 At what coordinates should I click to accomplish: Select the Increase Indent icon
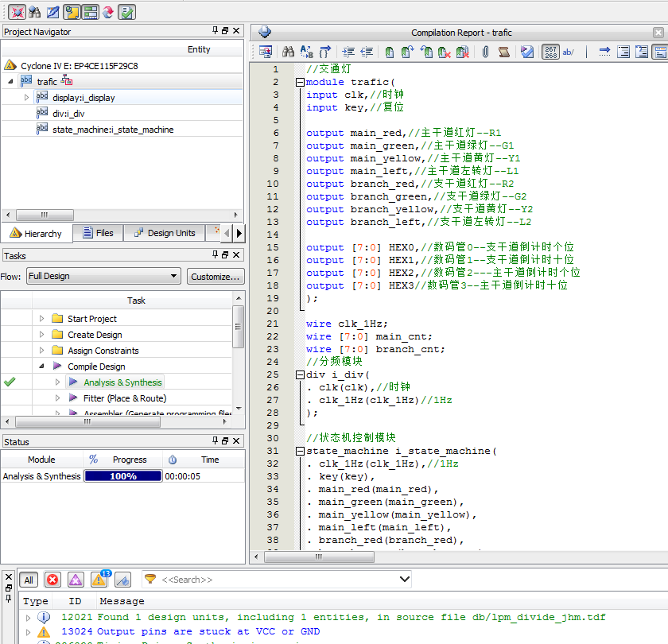348,51
